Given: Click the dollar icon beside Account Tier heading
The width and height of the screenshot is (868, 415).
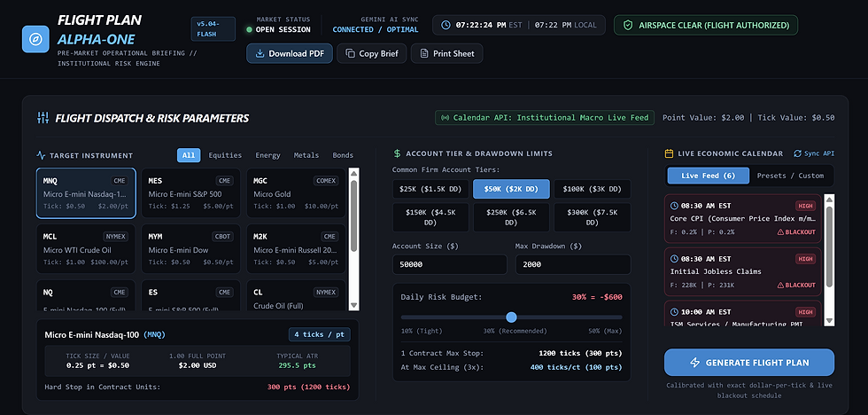Looking at the screenshot, I should [x=397, y=153].
